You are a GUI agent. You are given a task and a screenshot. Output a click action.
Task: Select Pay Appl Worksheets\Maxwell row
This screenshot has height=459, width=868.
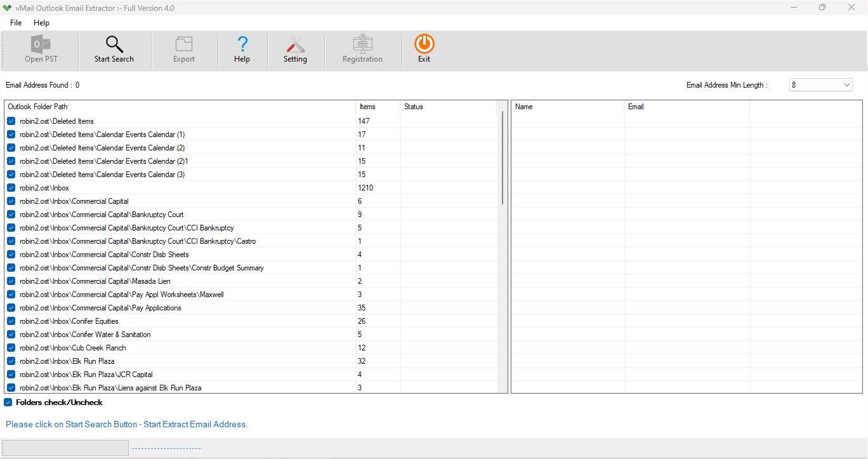[x=252, y=295]
